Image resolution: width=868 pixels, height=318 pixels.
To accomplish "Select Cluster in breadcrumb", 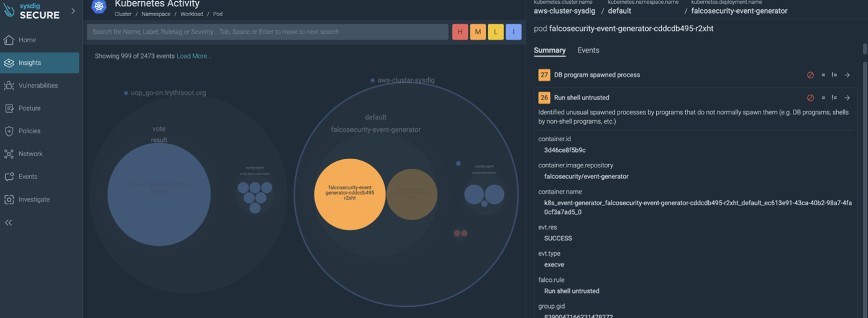I will [x=123, y=14].
